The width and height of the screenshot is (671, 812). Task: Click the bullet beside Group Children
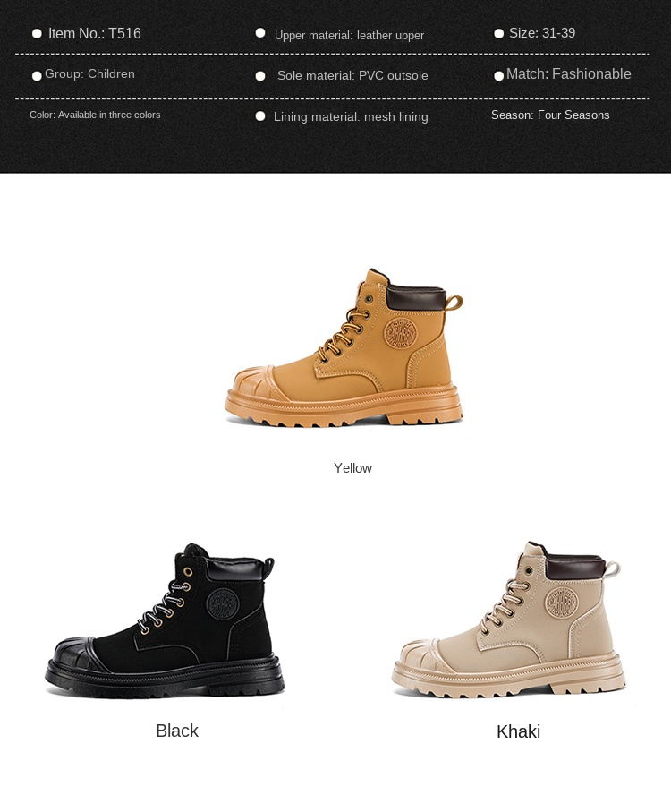[37, 76]
